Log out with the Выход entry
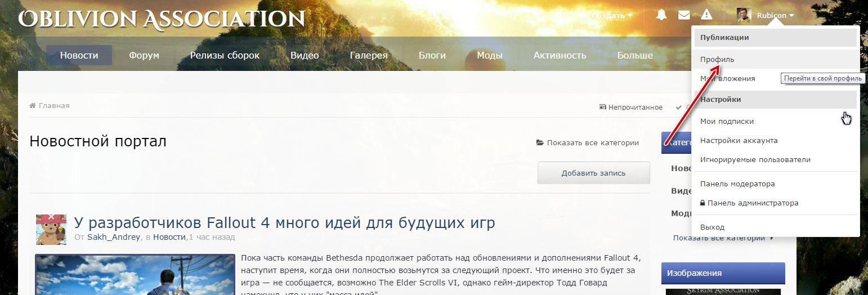This screenshot has width=868, height=295. pos(712,227)
